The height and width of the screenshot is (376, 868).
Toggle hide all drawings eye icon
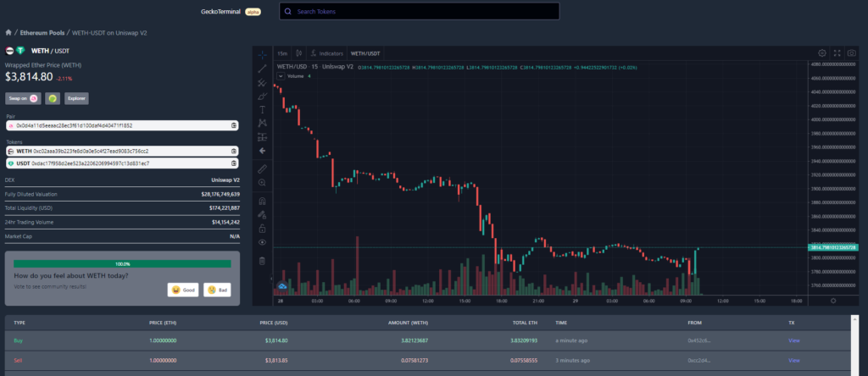click(263, 241)
